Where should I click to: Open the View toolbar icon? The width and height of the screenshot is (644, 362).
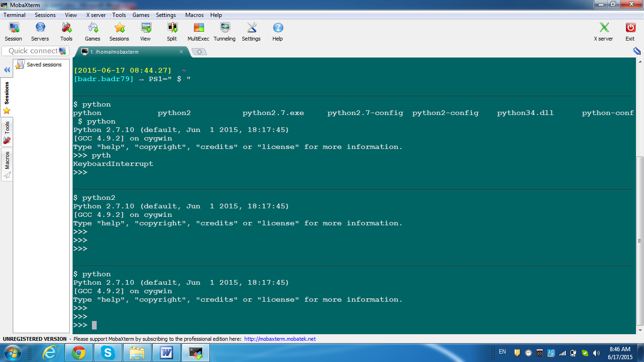146,32
